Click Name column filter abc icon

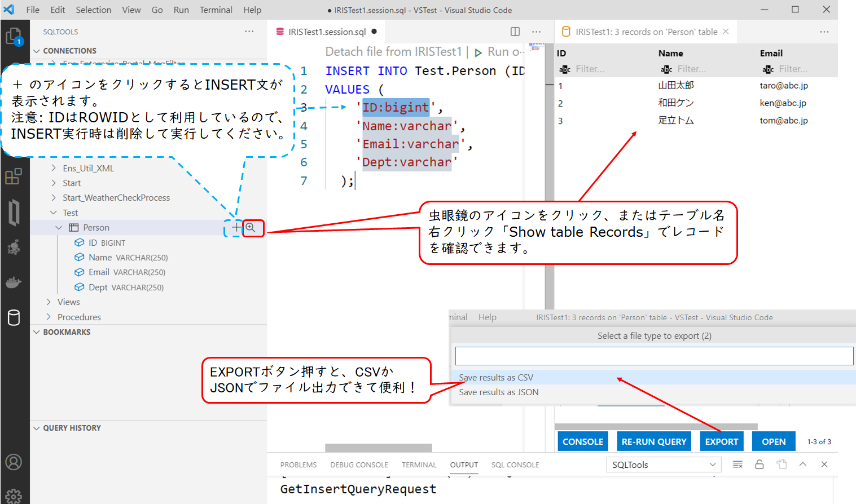(x=666, y=69)
